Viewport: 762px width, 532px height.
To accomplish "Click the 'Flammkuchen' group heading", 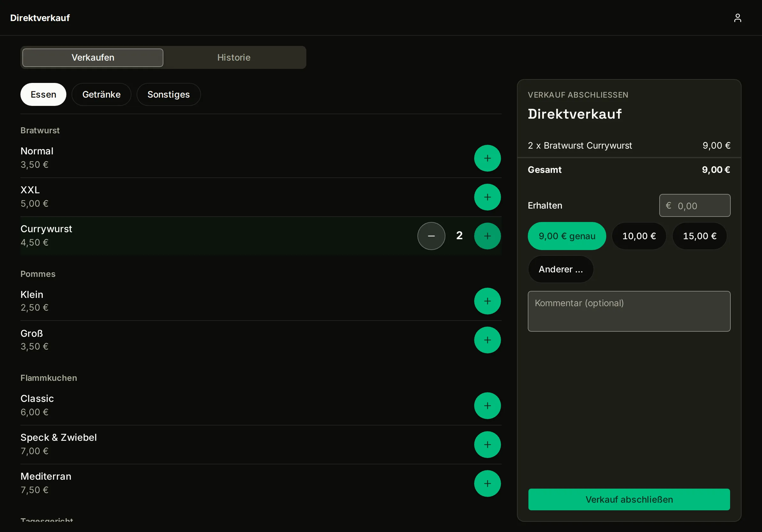I will pos(49,378).
